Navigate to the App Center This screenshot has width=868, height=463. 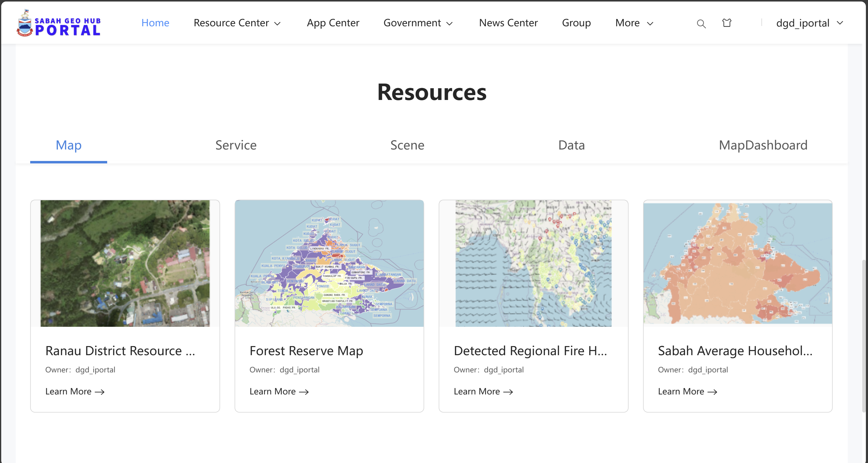(x=333, y=23)
